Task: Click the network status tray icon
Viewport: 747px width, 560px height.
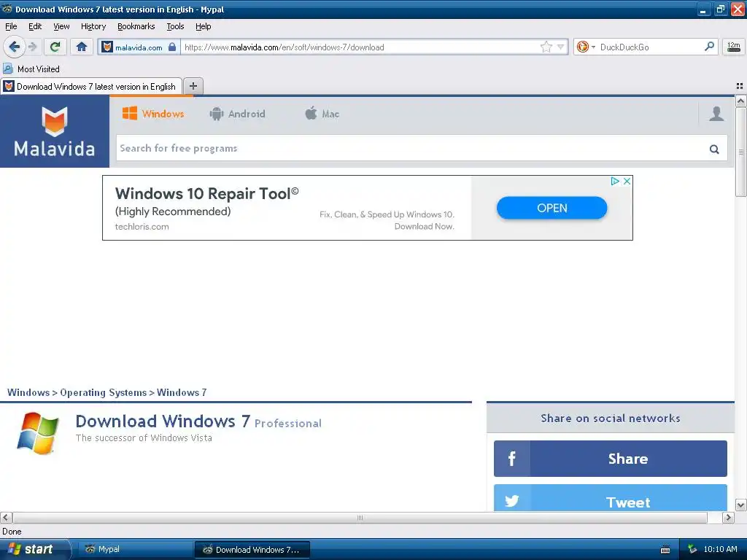Action: pos(692,550)
